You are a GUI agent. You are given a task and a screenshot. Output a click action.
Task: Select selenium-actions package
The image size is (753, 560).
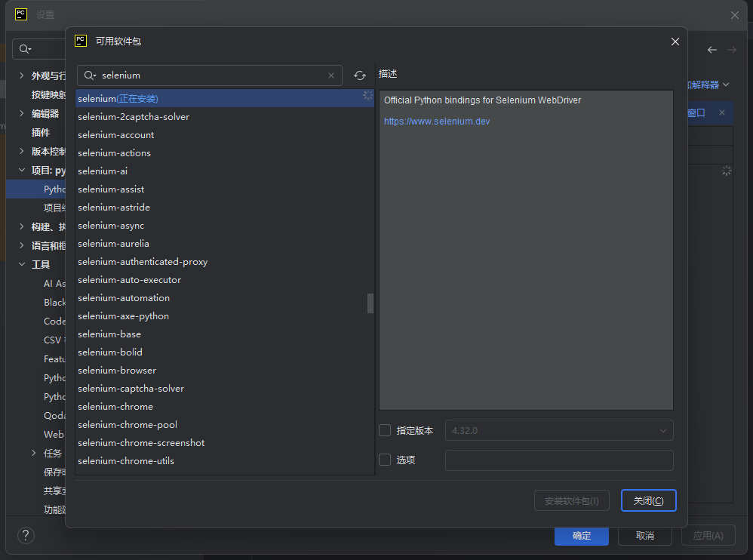click(224, 152)
